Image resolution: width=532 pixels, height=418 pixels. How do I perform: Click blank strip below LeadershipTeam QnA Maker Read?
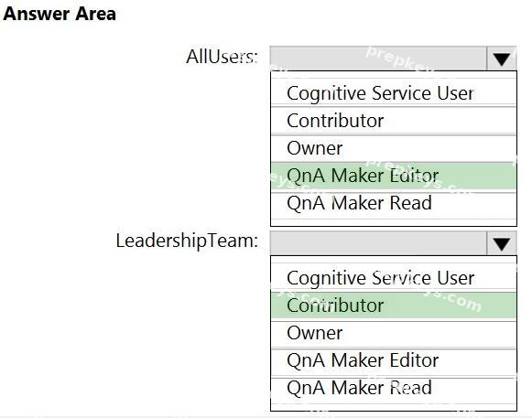pyautogui.click(x=394, y=407)
